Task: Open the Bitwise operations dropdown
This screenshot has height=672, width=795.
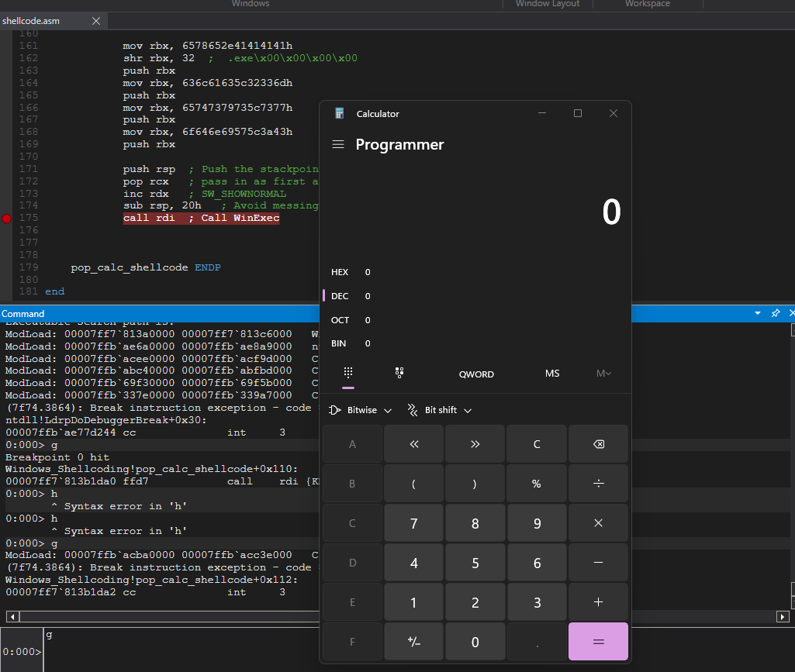Action: point(361,410)
